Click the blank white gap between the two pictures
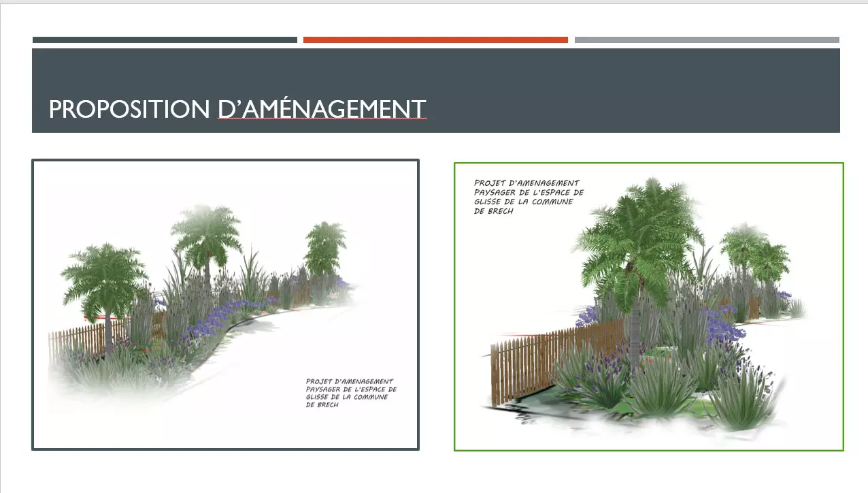Viewport: 868px width, 493px height. click(x=437, y=306)
